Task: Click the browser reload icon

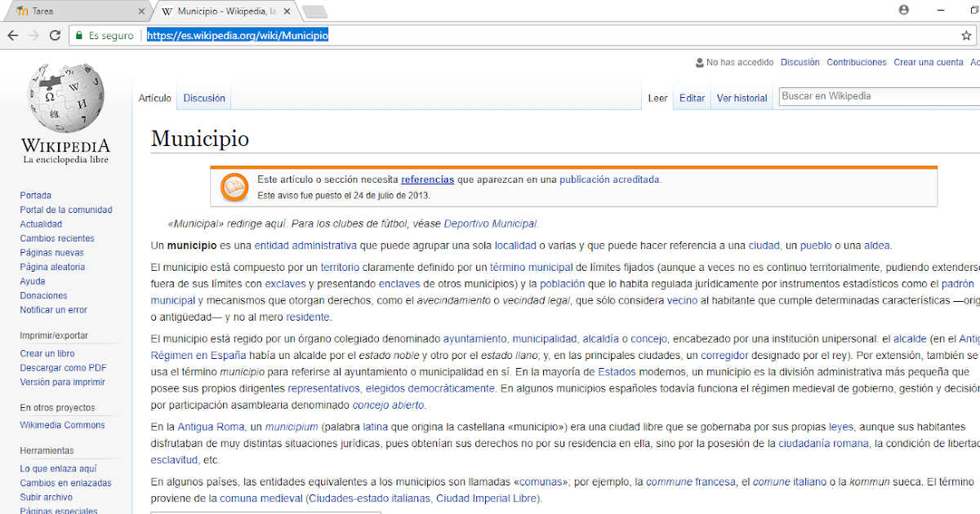Action: [54, 35]
